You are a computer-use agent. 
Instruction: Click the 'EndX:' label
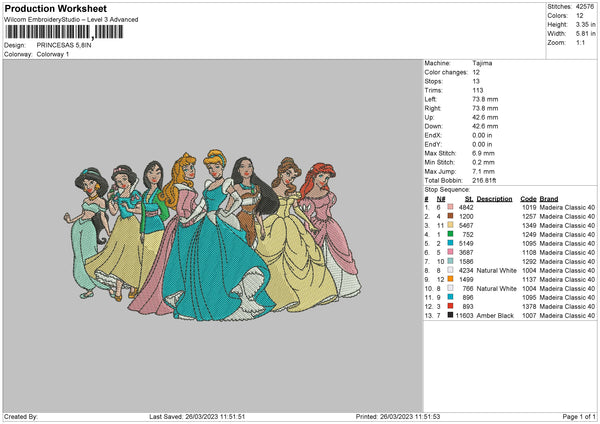(x=433, y=135)
